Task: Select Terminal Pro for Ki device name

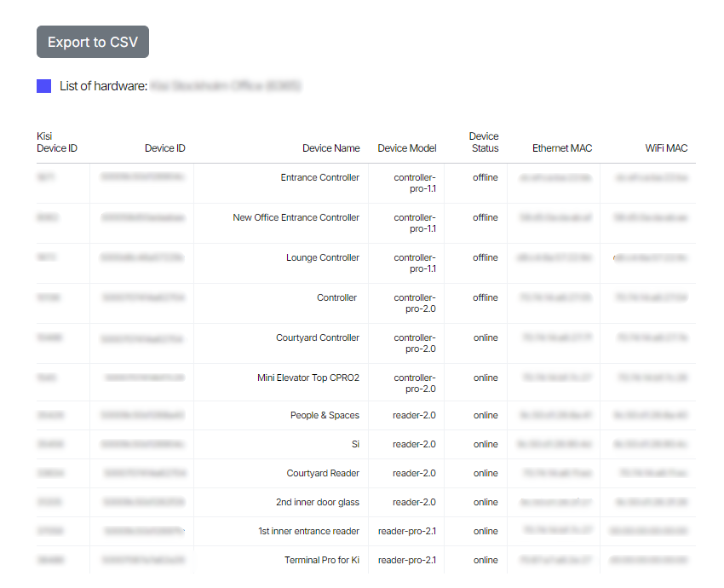Action: (322, 560)
